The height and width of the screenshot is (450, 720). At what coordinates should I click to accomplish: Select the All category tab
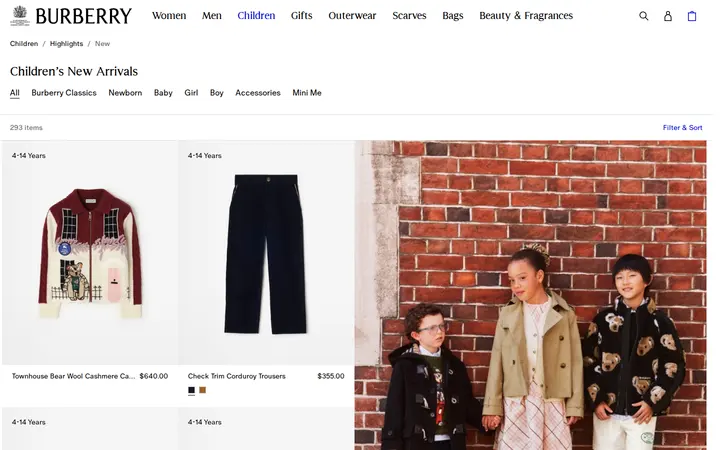pos(15,93)
